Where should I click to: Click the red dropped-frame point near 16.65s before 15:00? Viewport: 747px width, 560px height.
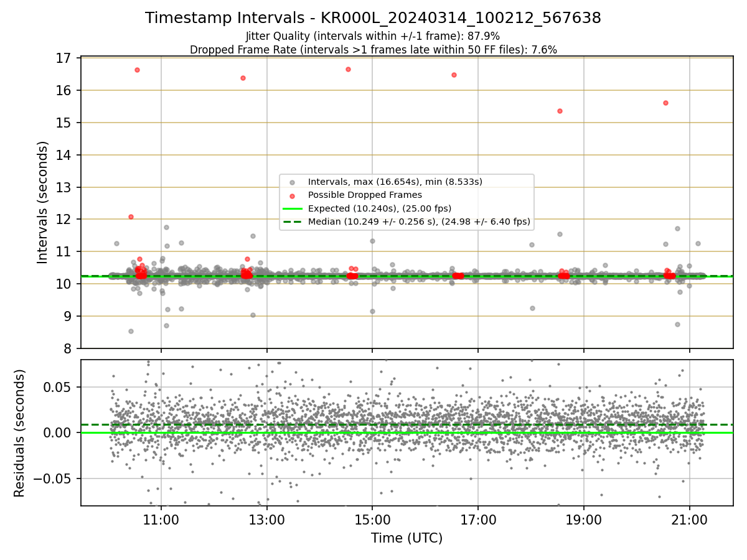coord(348,69)
